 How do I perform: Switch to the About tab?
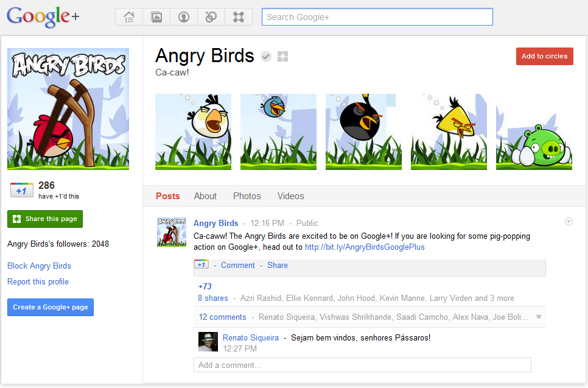(x=205, y=196)
